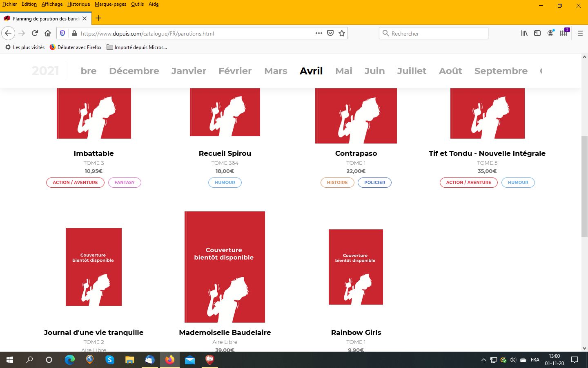588x368 pixels.
Task: Open the Mademoiselle Baudelaire title link
Action: click(x=225, y=332)
